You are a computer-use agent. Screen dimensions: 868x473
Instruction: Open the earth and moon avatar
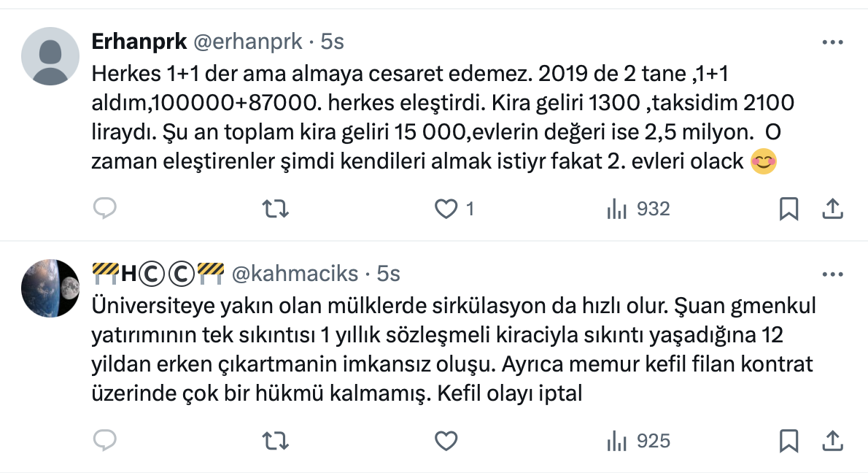point(50,288)
